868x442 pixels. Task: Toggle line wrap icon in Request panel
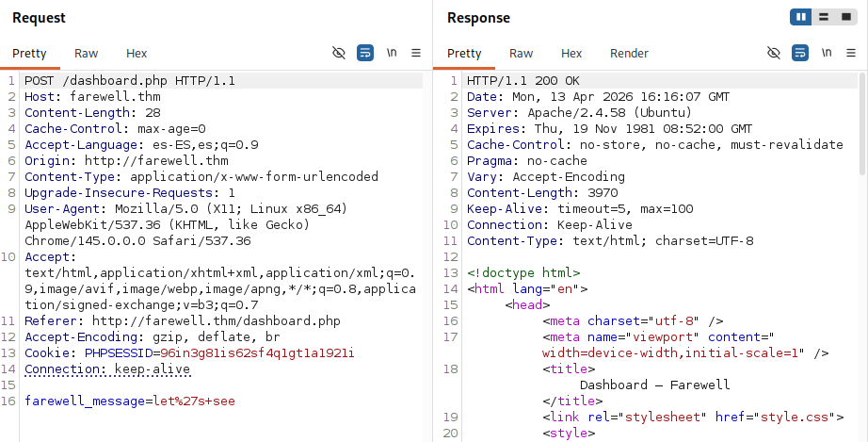click(x=365, y=53)
